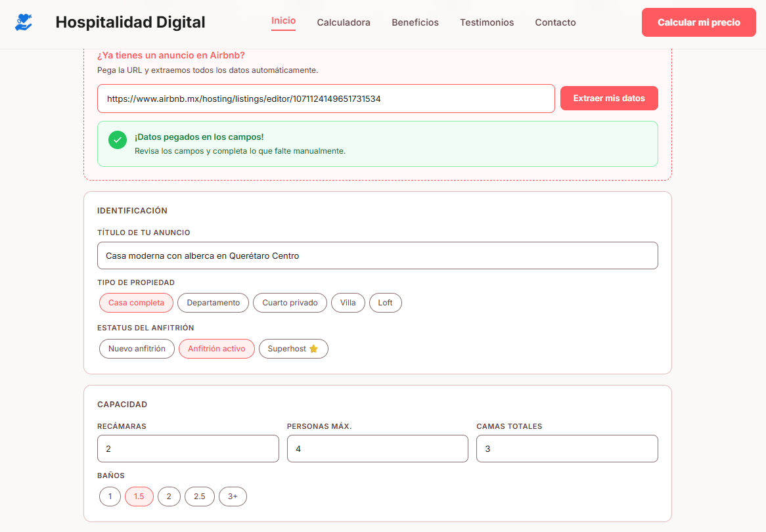Select Anfitrión activo host status
Viewport: 766px width, 532px height.
pyautogui.click(x=216, y=349)
